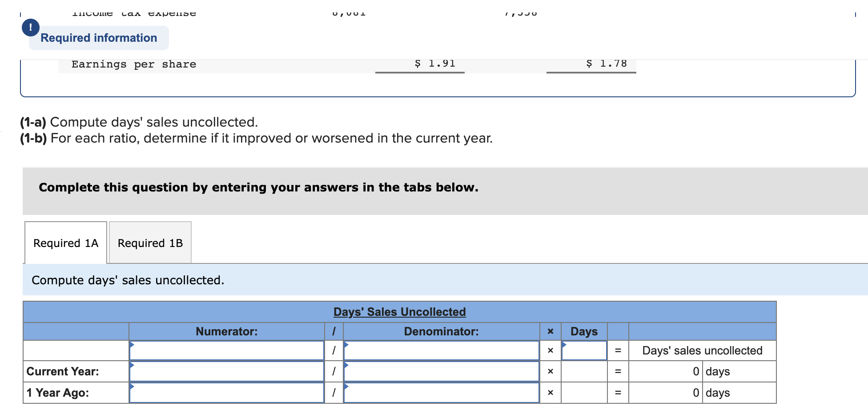The image size is (868, 410).
Task: Click the Current Year days multiplier cell
Action: coord(584,371)
